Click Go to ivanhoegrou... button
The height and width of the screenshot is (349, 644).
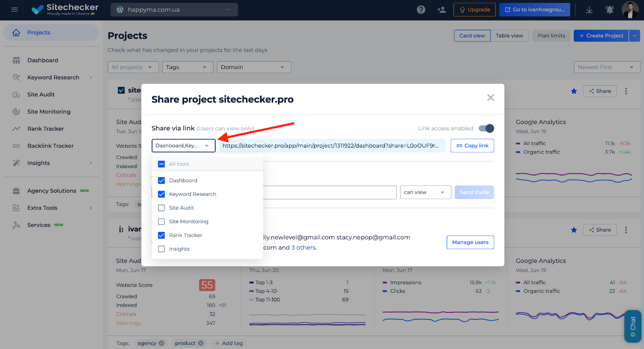tap(535, 10)
